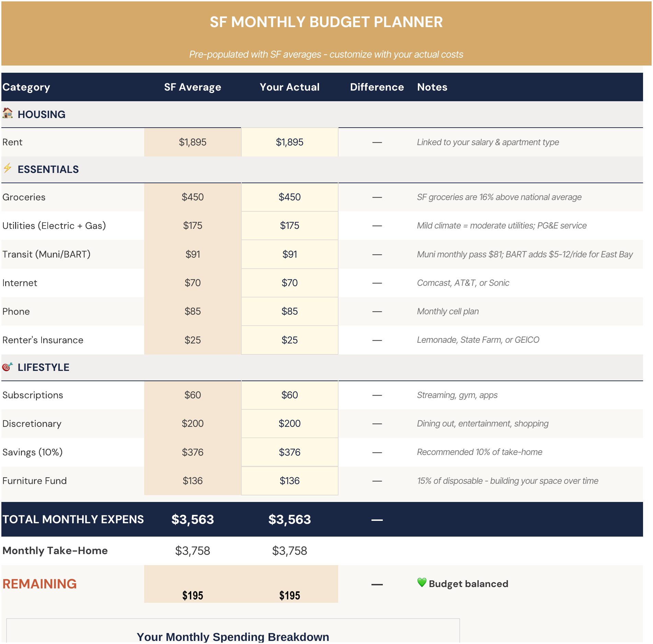
Task: Click the "Your Actual" column header
Action: (x=290, y=87)
